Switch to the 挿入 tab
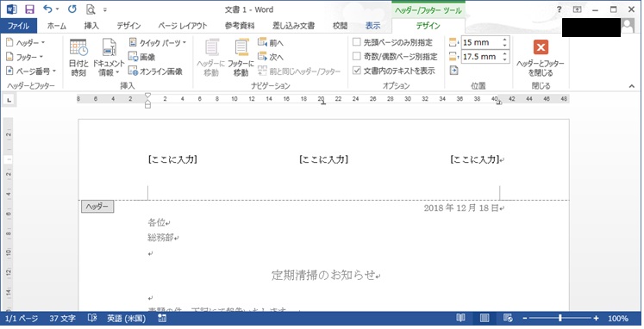 pos(91,26)
